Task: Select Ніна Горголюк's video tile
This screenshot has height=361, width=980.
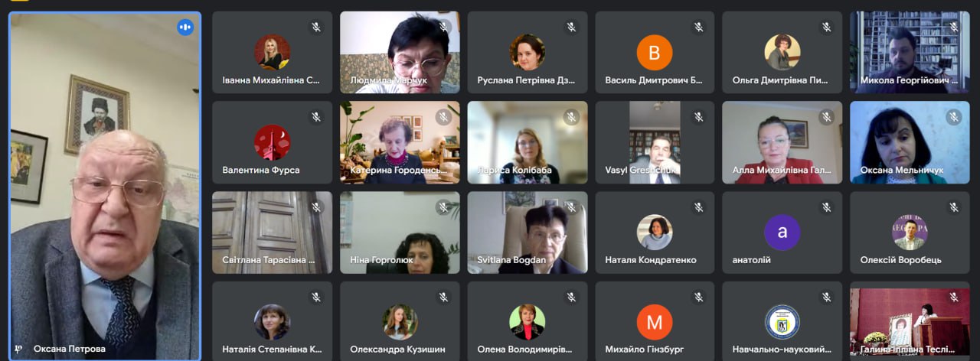Action: click(x=400, y=233)
